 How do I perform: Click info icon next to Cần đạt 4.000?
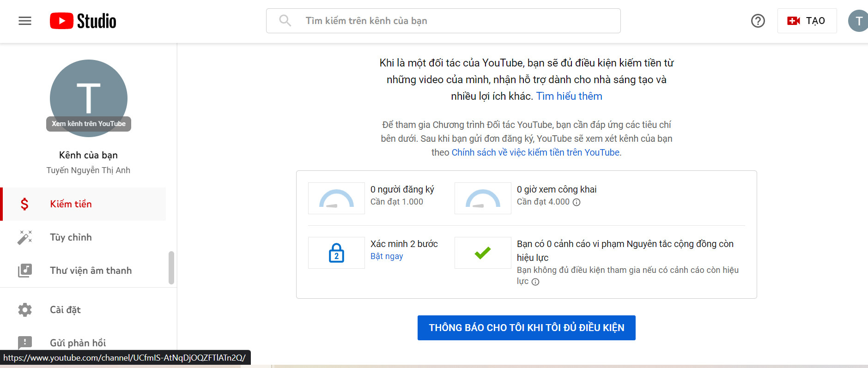(x=577, y=202)
